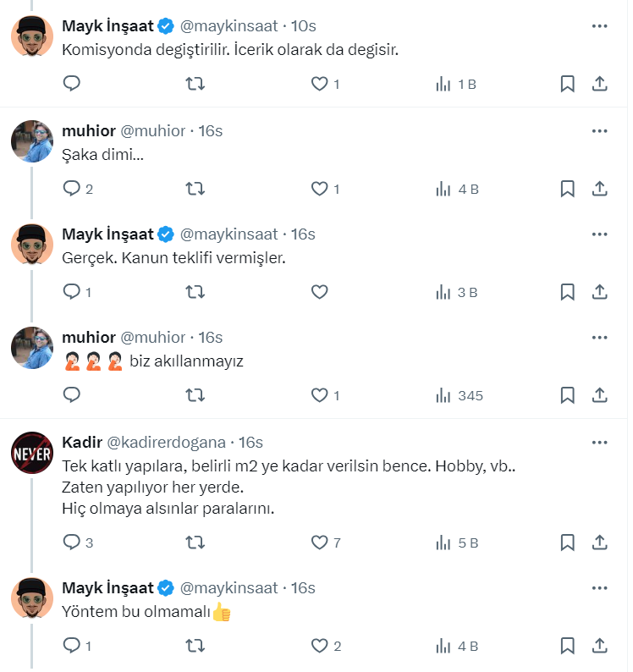Expand options for "Komisyonda degiştirilir" tweet
This screenshot has width=633, height=672.
click(x=599, y=26)
